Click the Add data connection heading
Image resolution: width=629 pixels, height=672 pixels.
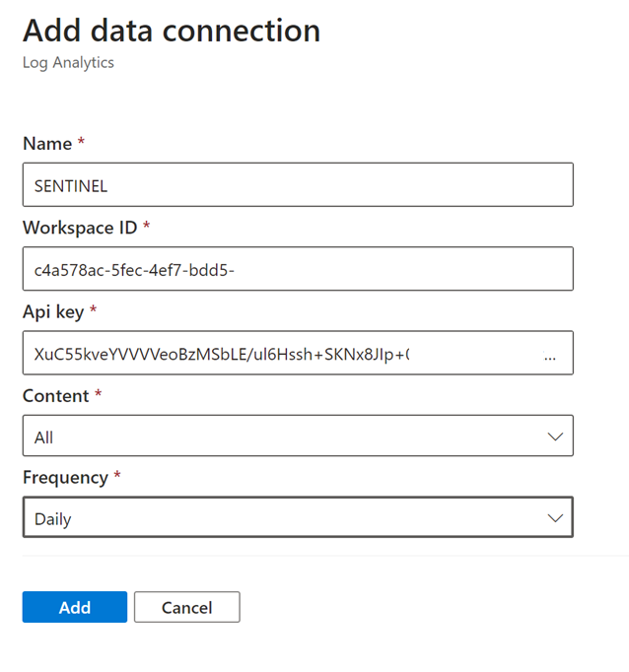171,31
